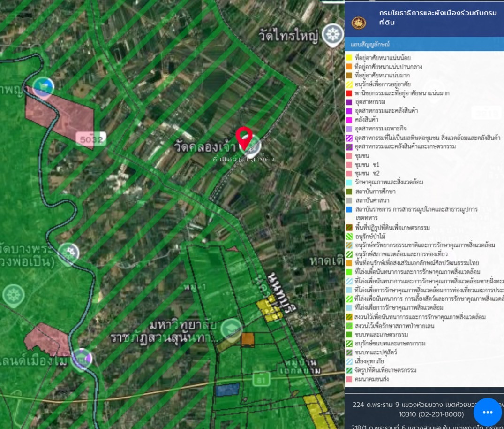
Task: Click the department emblem logo in the header
Action: coord(359,23)
